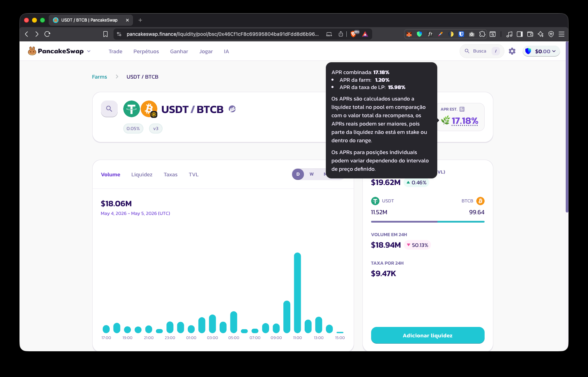The height and width of the screenshot is (377, 588).
Task: Open the Brave VPN shield icon
Action: [551, 34]
